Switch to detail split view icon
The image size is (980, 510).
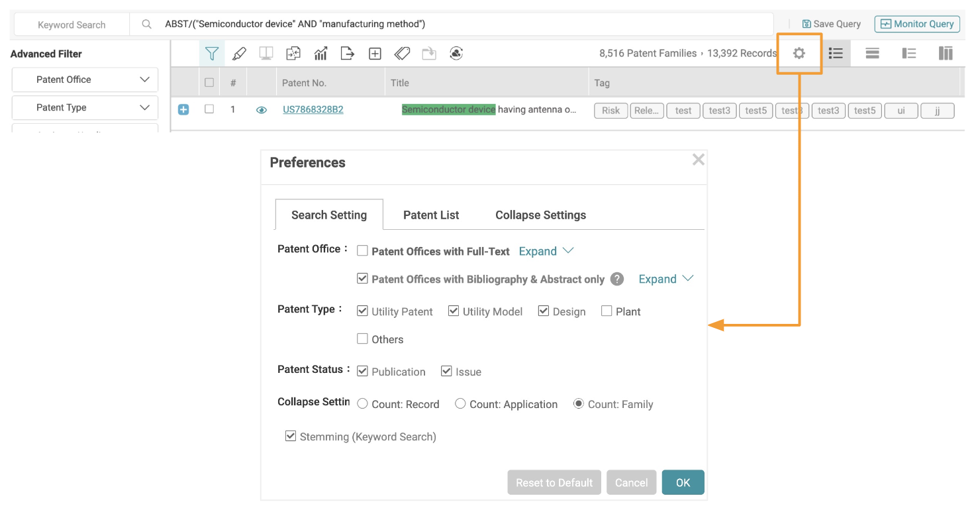[909, 53]
